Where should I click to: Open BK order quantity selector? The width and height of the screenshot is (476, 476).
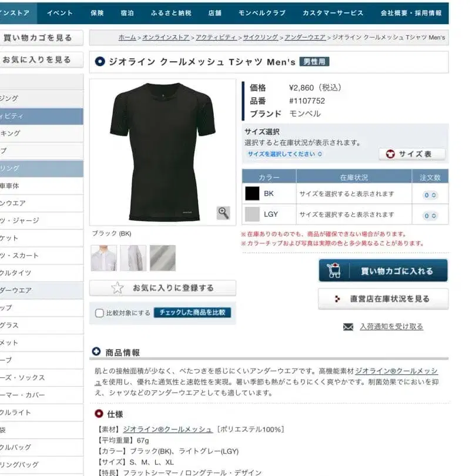[x=430, y=195]
